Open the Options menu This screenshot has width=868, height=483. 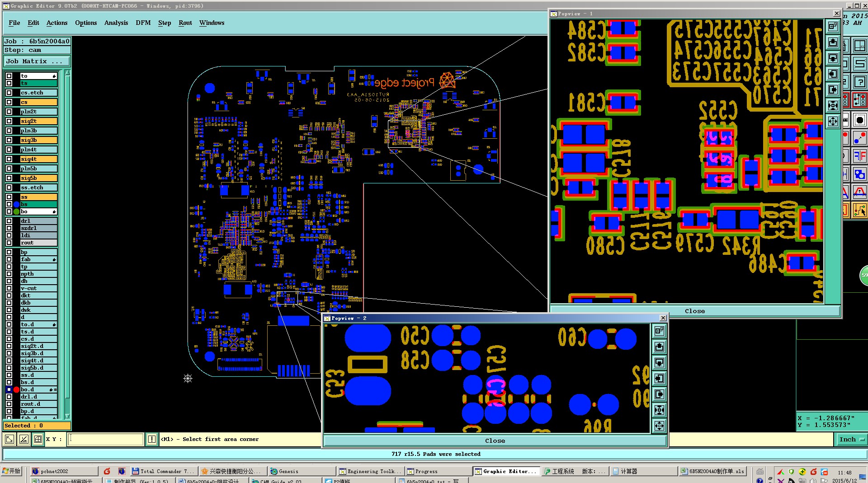pos(86,23)
